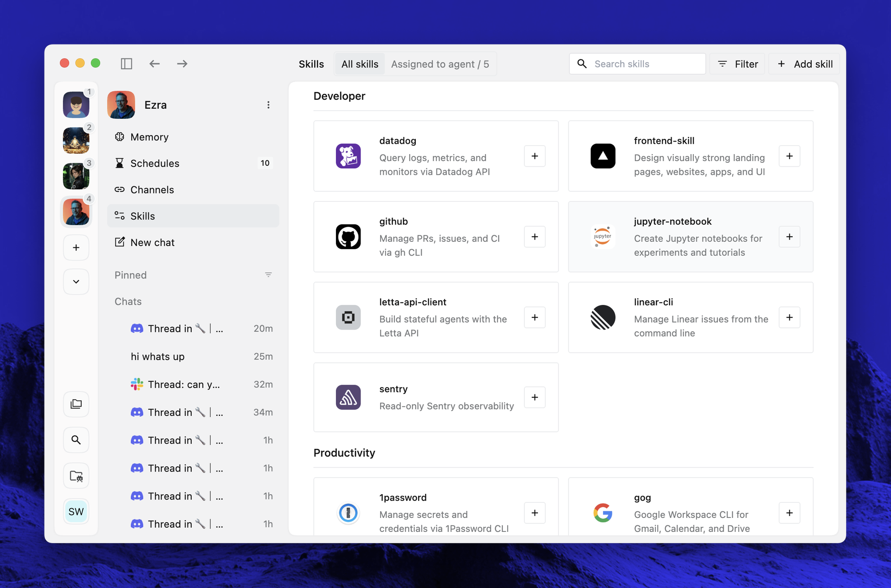Add the frontend-skill skill
Image resolution: width=891 pixels, height=588 pixels.
(789, 156)
